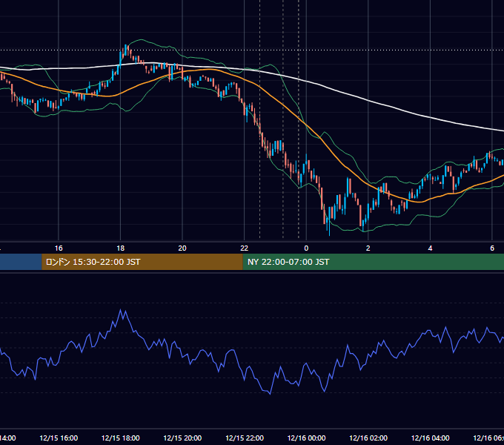Click the 0 hour label on price chart axis
The width and height of the screenshot is (504, 445).
(306, 248)
